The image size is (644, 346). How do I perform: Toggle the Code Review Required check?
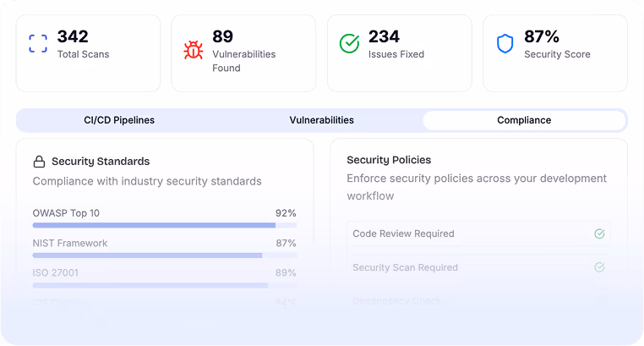(x=599, y=233)
